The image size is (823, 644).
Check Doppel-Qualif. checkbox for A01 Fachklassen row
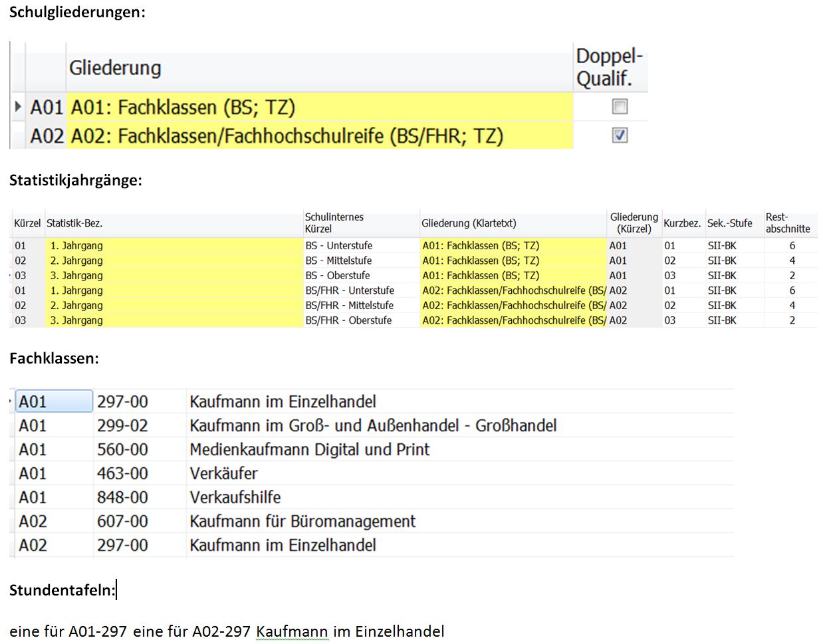click(620, 106)
